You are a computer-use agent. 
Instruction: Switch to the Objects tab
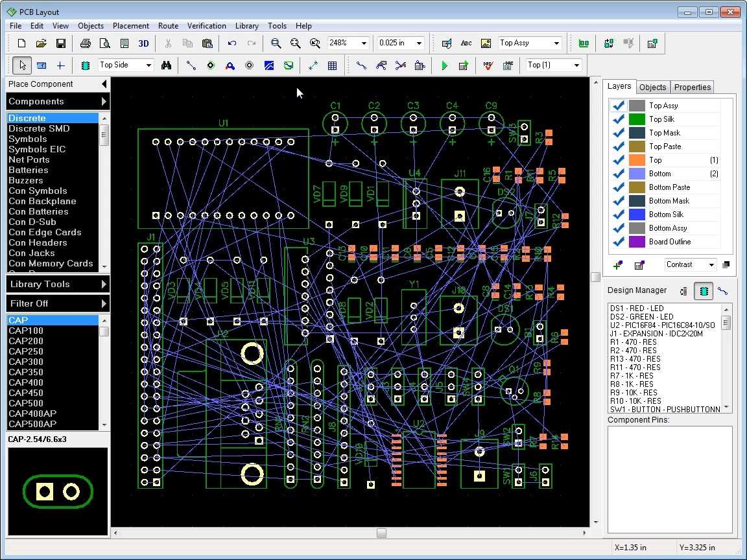coord(653,87)
